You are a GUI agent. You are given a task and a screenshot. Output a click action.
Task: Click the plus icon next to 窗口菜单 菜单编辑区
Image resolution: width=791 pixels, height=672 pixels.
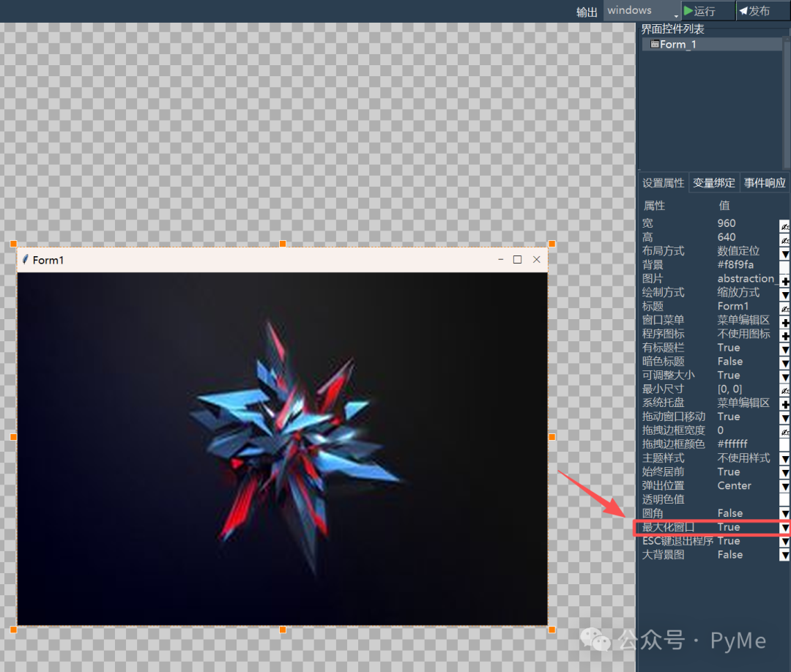click(x=785, y=320)
